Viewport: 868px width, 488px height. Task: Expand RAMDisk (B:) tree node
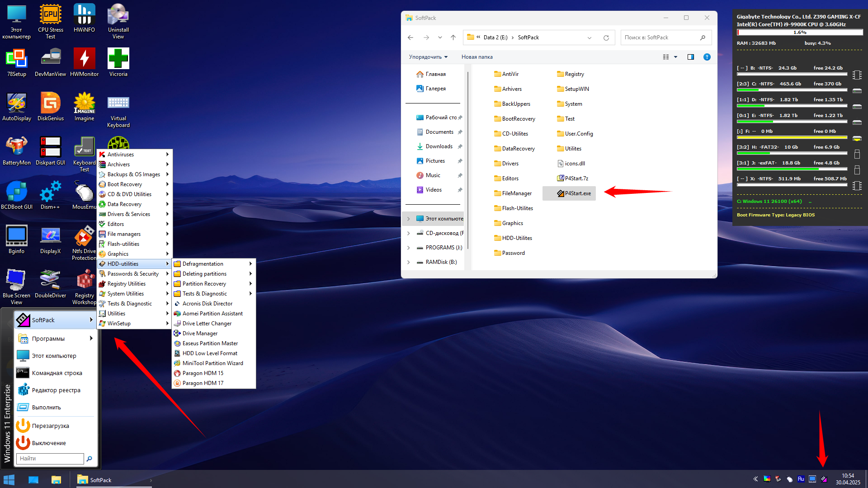[x=408, y=262]
